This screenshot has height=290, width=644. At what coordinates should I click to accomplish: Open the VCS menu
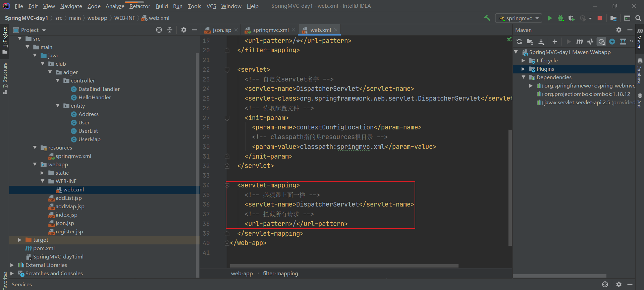coord(211,6)
